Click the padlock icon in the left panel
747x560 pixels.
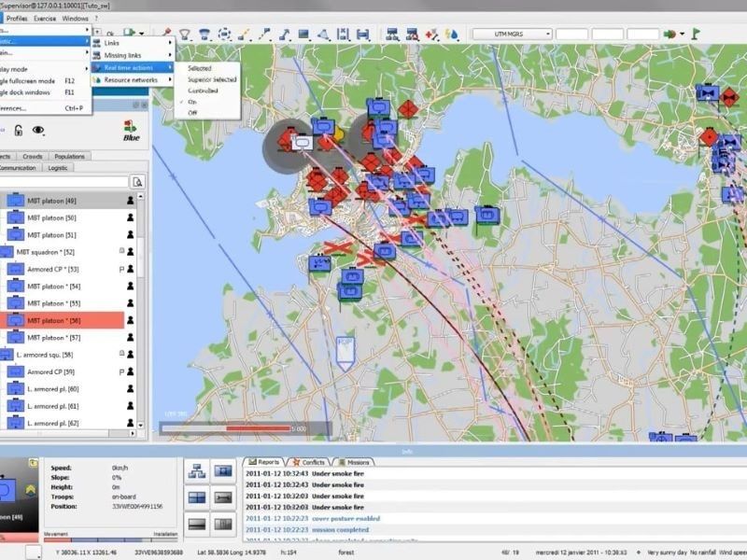[x=19, y=132]
